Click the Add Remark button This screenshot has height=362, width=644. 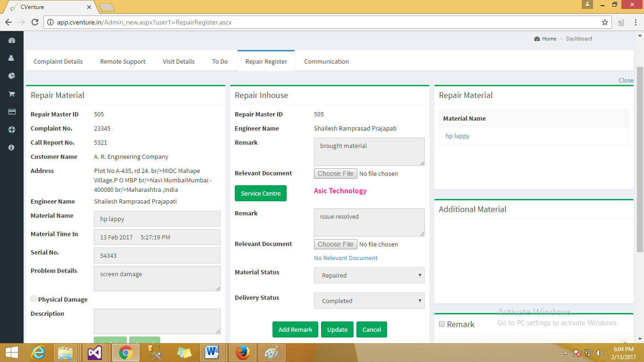tap(295, 329)
